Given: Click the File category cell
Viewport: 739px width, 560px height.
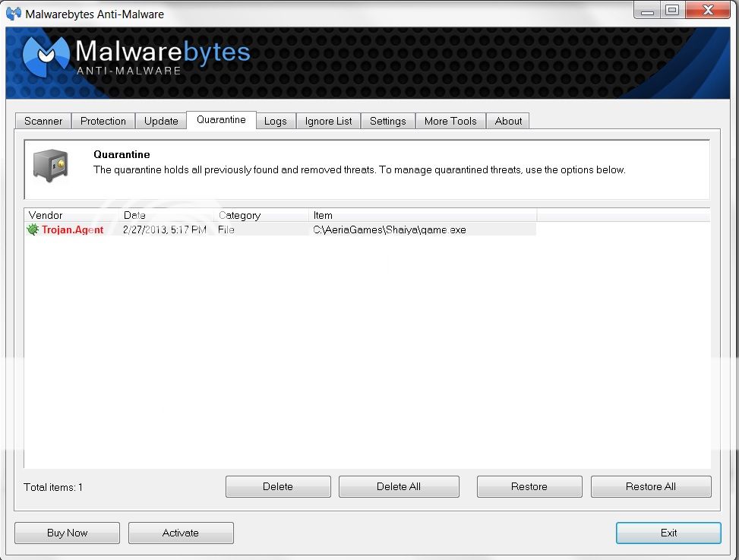Looking at the screenshot, I should pos(226,229).
